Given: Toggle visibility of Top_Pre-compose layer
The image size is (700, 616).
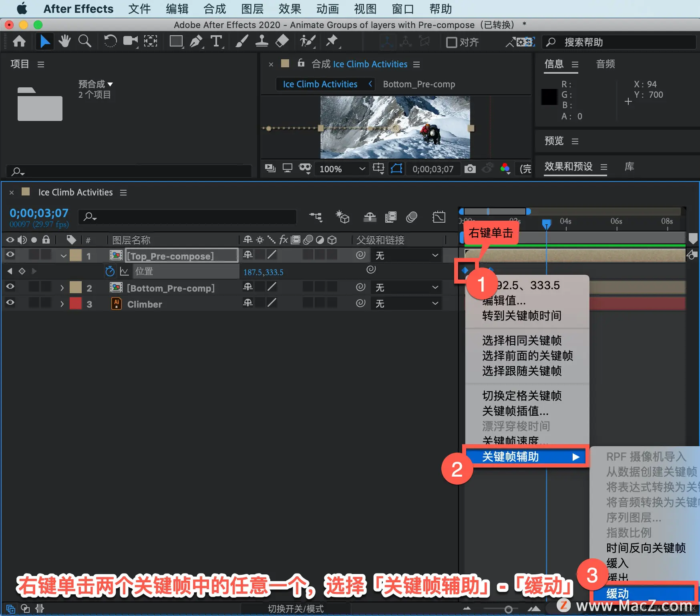Looking at the screenshot, I should [10, 254].
